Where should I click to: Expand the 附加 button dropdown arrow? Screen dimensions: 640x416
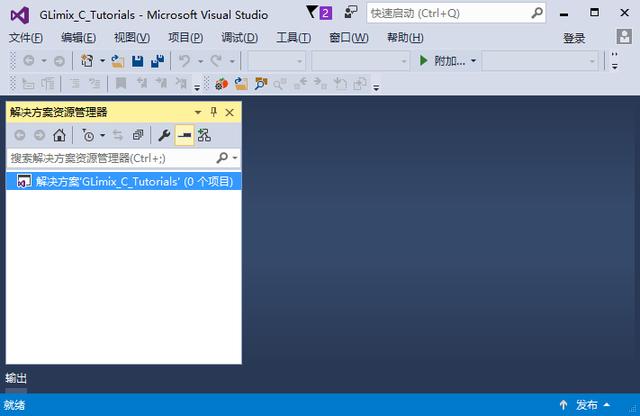[473, 61]
